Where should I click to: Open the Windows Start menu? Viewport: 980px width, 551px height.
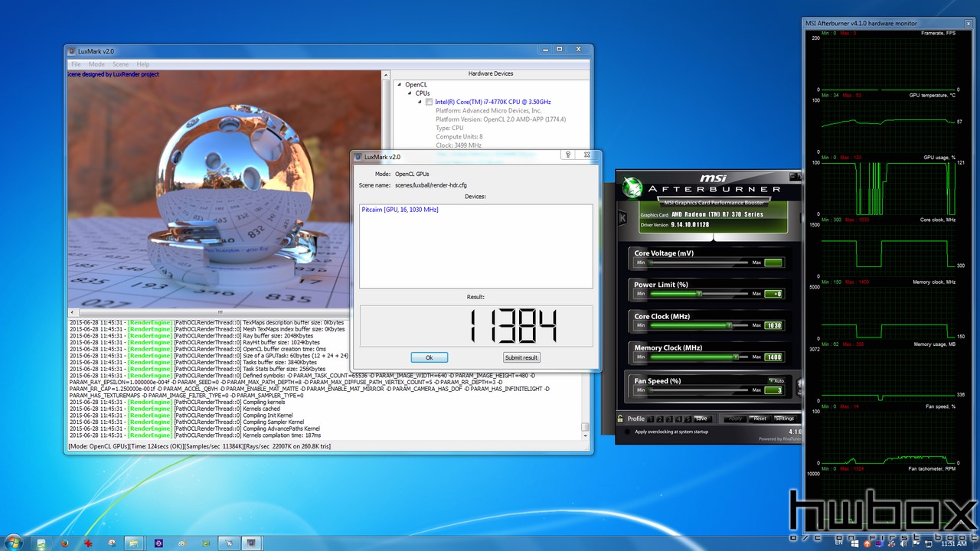tap(14, 543)
